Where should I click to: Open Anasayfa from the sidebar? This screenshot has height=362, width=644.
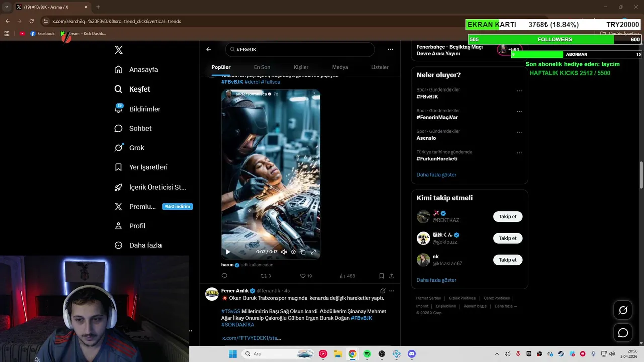tap(137, 70)
